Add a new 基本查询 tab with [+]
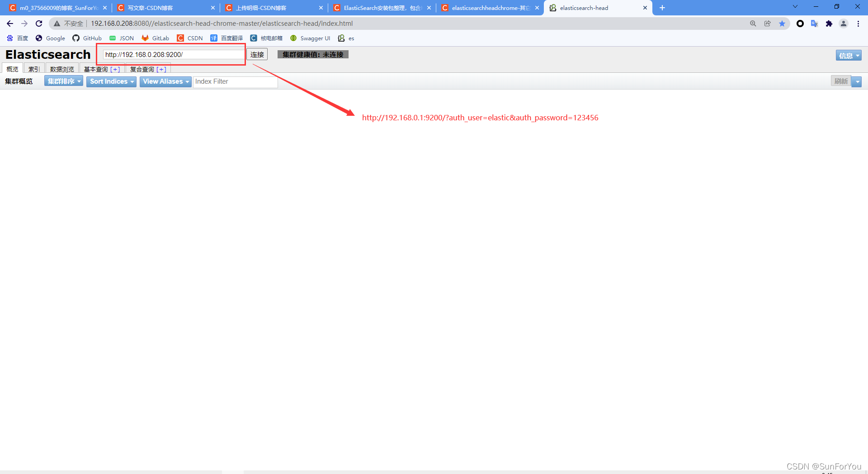 coord(115,69)
